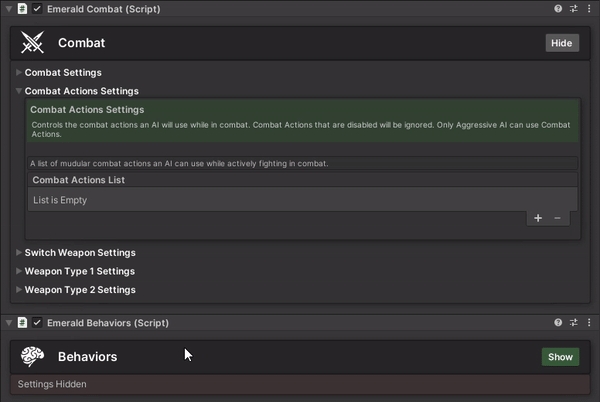Toggle the Emerald Behaviors enabled checkbox
Screen dimensions: 600x402
37,323
